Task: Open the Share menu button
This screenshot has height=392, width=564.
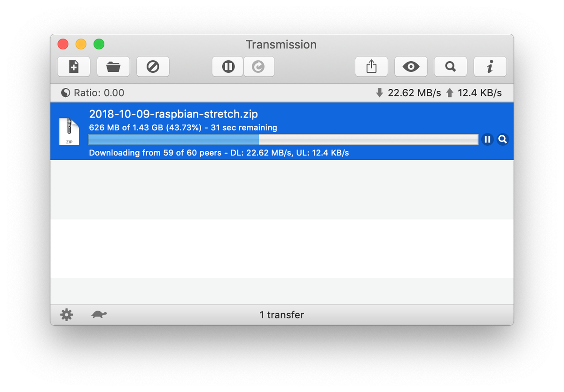Action: click(x=371, y=67)
